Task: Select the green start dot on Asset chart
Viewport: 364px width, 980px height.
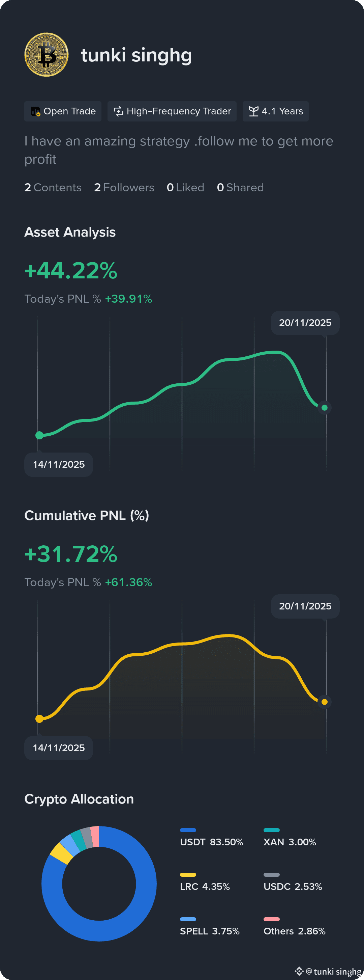Action: click(39, 435)
